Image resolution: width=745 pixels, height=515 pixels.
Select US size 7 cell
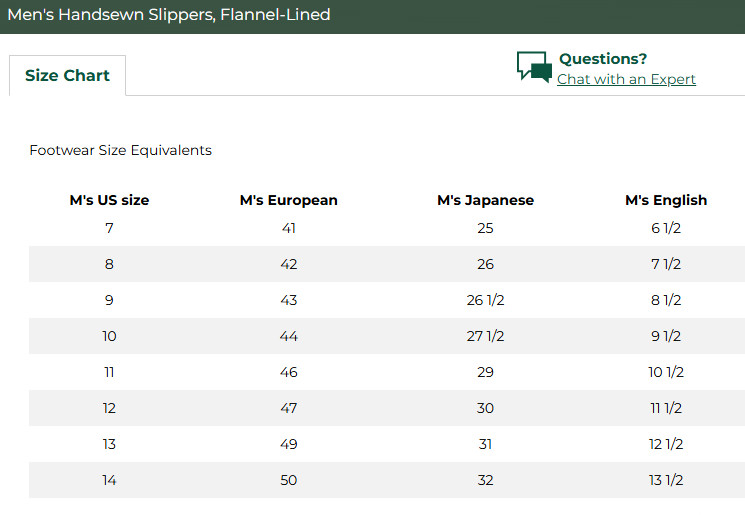tap(109, 228)
